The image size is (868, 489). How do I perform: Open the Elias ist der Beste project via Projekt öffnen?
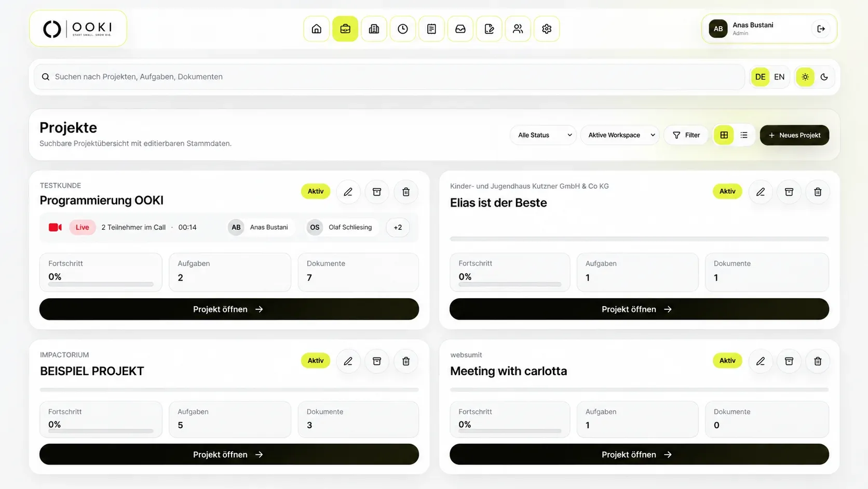point(639,309)
